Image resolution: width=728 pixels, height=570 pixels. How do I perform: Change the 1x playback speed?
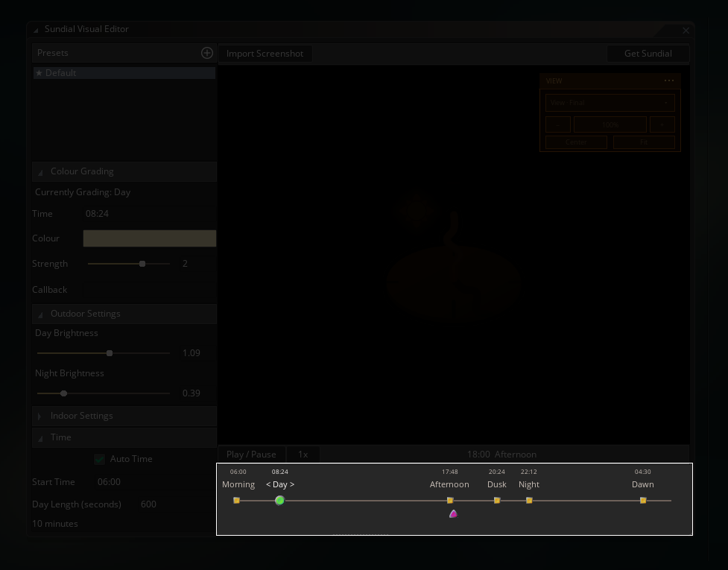[x=303, y=455]
